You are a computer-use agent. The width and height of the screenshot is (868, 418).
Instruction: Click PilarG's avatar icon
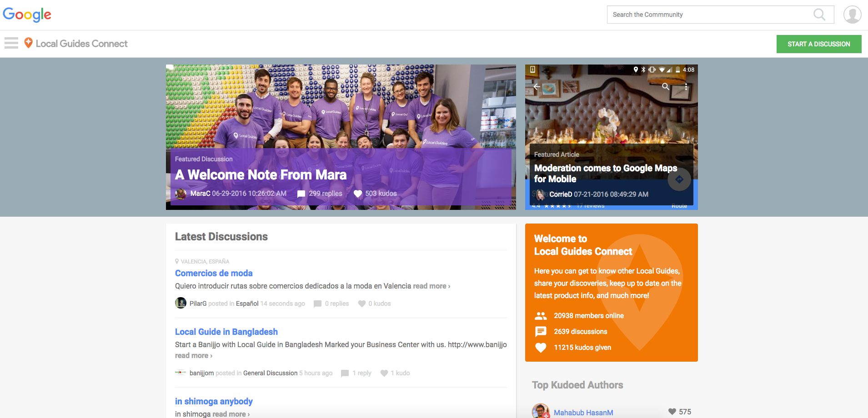181,303
